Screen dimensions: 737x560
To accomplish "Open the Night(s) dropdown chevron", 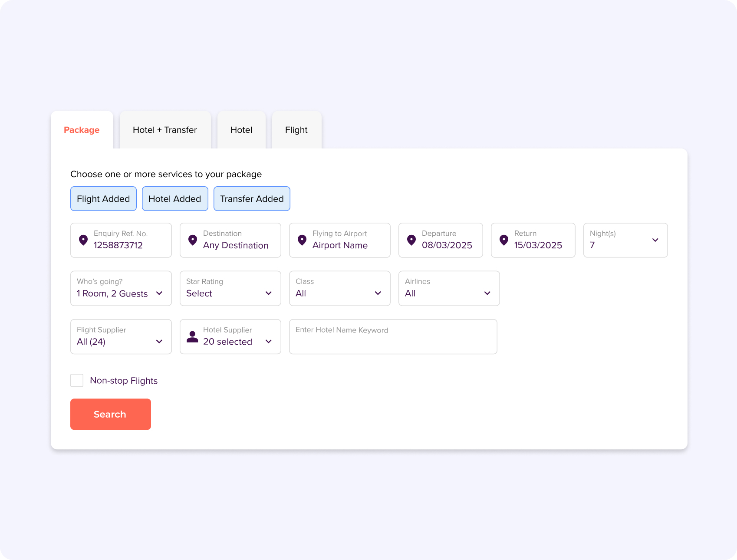I will pos(655,240).
